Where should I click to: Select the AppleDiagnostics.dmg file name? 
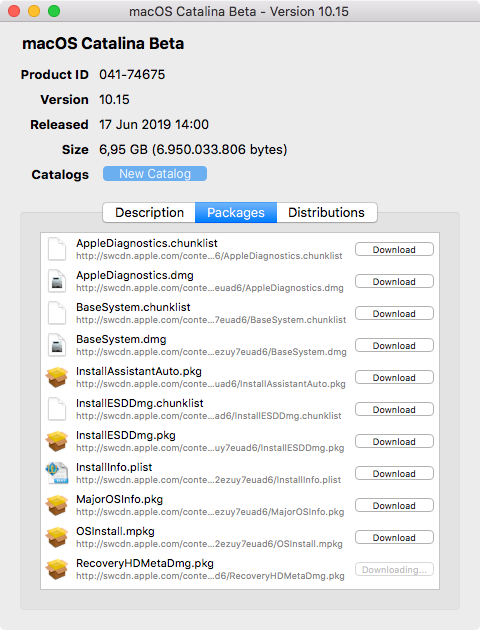[135, 275]
